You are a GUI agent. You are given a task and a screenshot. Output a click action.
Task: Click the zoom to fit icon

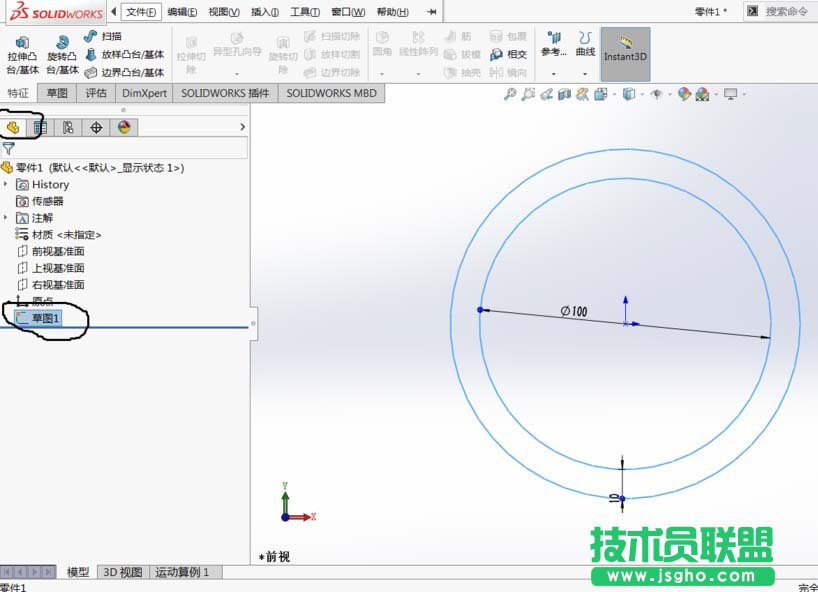tap(512, 93)
